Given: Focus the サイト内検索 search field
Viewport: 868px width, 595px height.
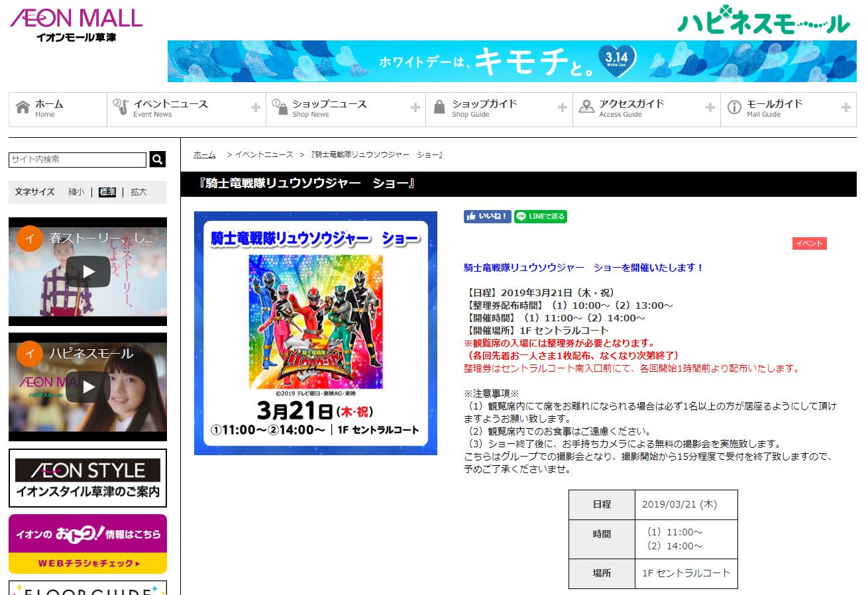Looking at the screenshot, I should coord(78,160).
